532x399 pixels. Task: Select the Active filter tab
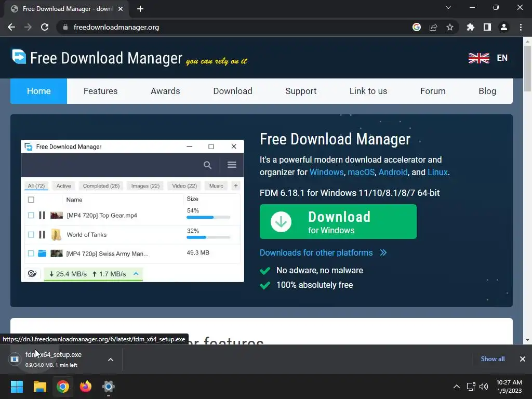pos(63,186)
